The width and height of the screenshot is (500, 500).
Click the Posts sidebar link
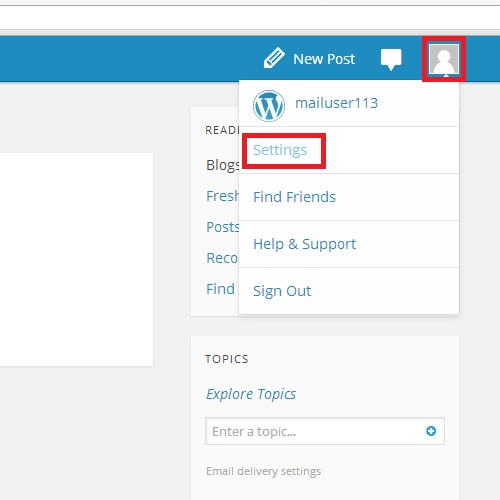tap(222, 227)
